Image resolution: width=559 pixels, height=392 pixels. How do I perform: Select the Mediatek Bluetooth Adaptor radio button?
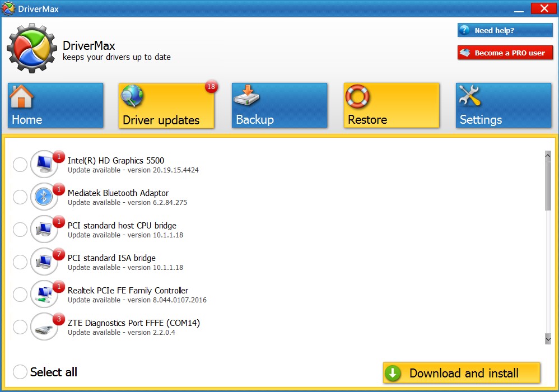[x=20, y=197]
